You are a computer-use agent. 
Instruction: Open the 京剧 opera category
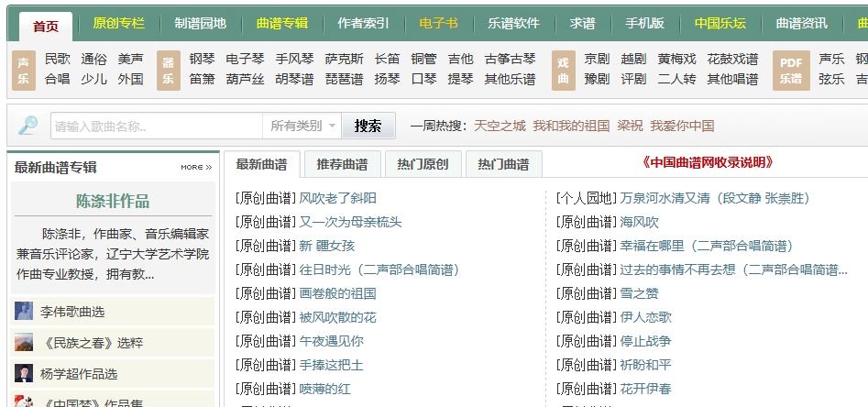597,59
